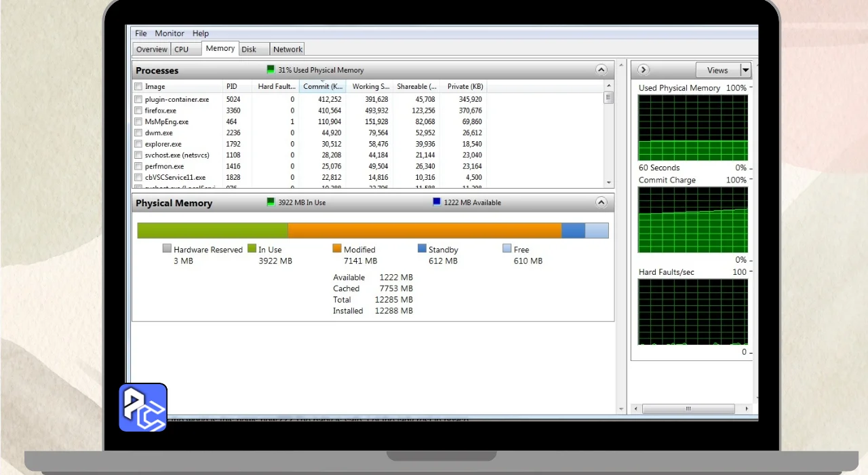Collapse the Processes section chevron
The height and width of the screenshot is (475, 868).
pyautogui.click(x=601, y=70)
